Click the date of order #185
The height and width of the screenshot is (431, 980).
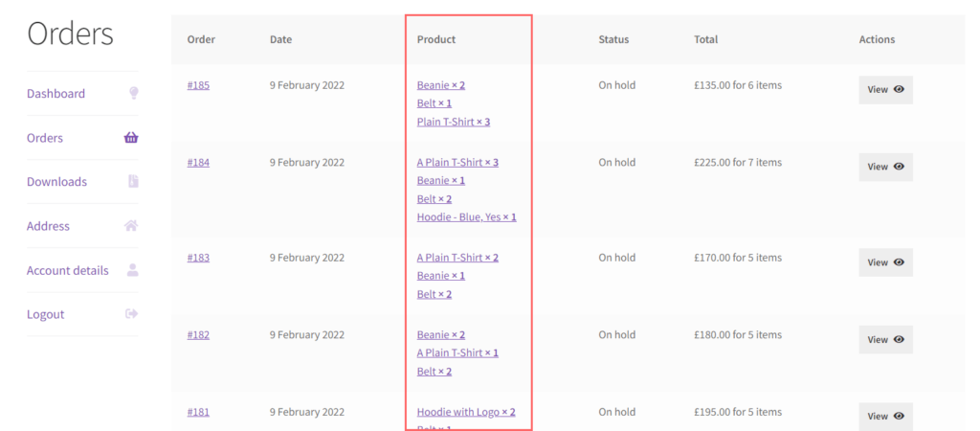point(307,85)
